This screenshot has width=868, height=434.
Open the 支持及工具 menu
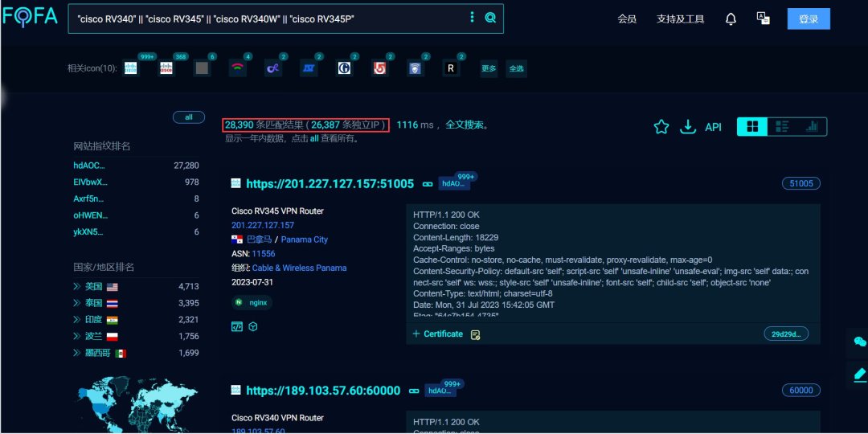(681, 19)
